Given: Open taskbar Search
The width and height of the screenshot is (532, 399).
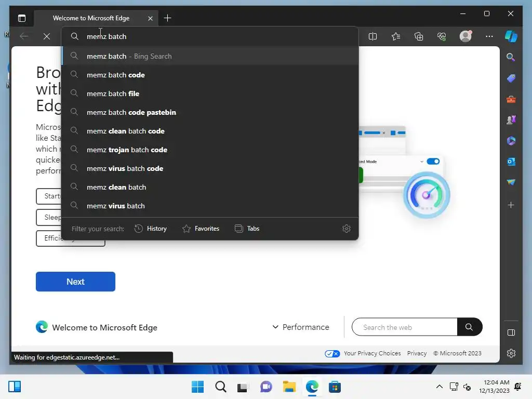Looking at the screenshot, I should (x=220, y=387).
